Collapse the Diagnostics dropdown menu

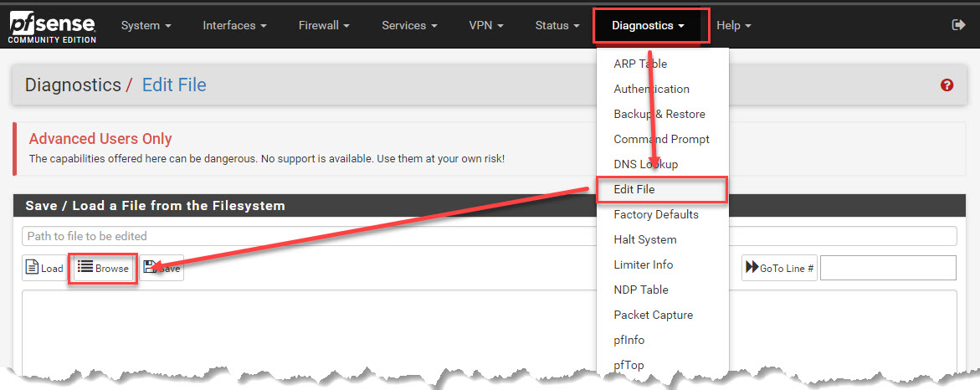click(x=649, y=26)
